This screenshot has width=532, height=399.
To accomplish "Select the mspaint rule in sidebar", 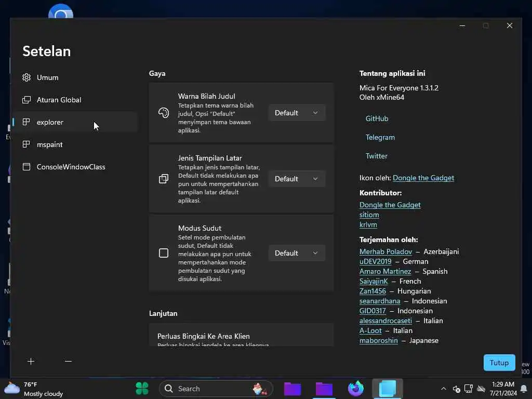I will click(75, 144).
